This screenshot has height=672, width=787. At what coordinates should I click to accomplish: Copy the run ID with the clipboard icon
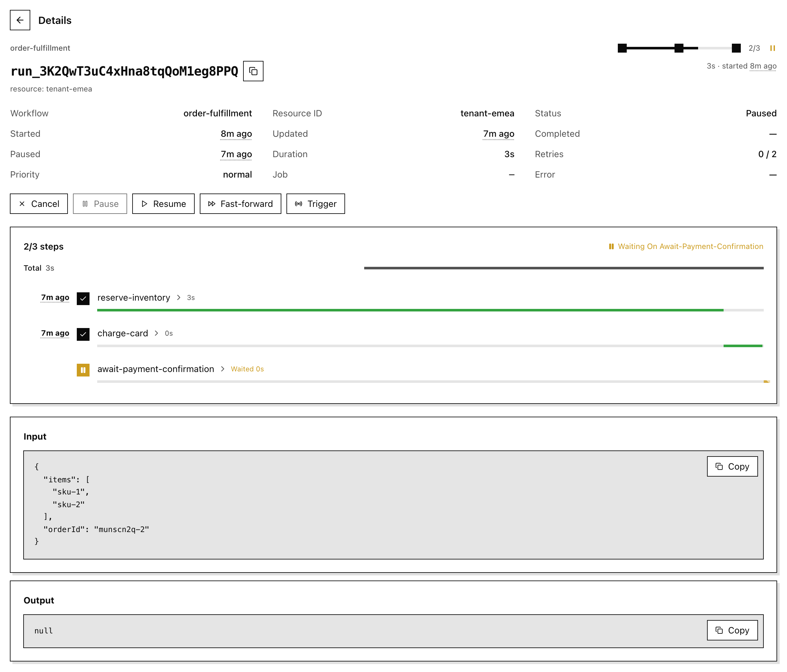coord(253,71)
